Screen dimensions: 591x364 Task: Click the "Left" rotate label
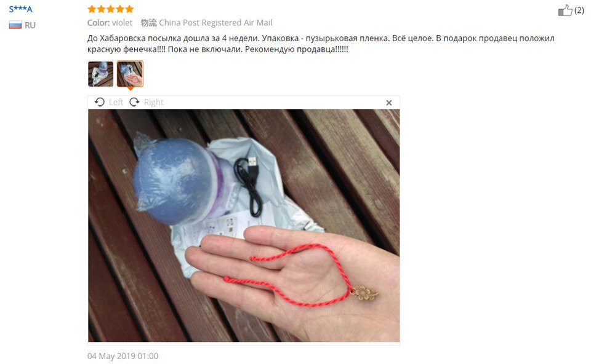tap(116, 103)
